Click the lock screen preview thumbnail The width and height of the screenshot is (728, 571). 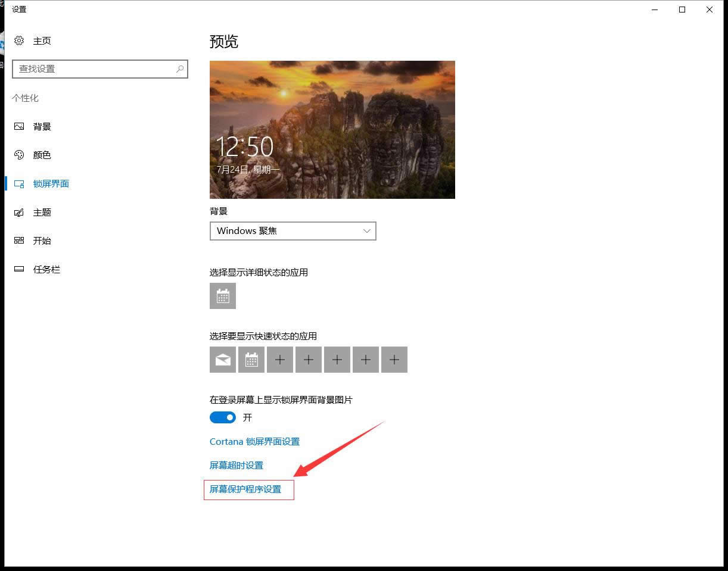click(332, 129)
